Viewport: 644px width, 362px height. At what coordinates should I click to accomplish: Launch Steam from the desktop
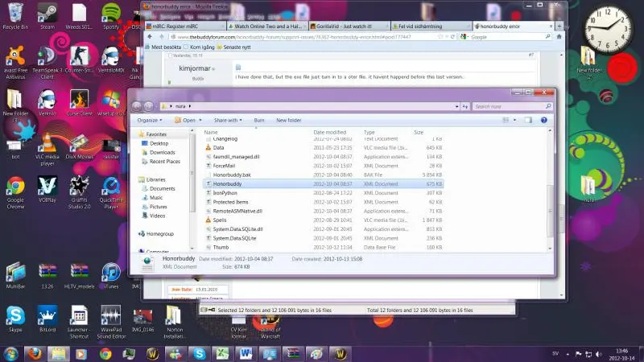tap(47, 15)
